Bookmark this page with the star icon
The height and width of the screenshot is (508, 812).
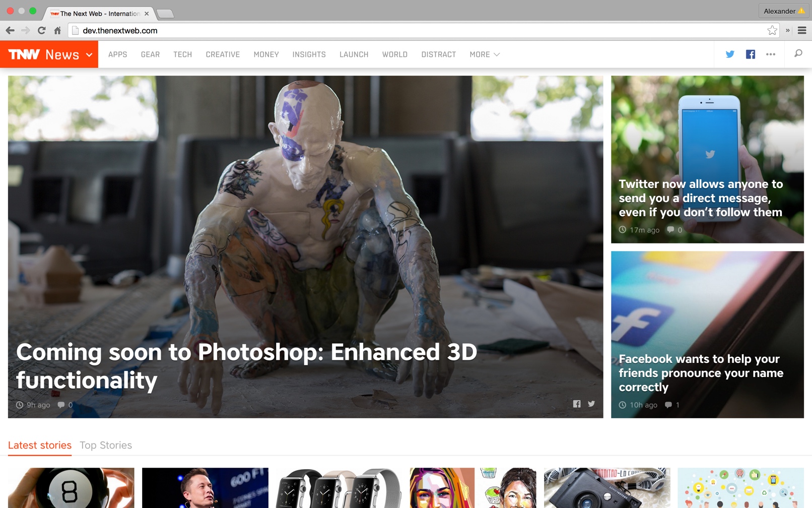pos(772,31)
